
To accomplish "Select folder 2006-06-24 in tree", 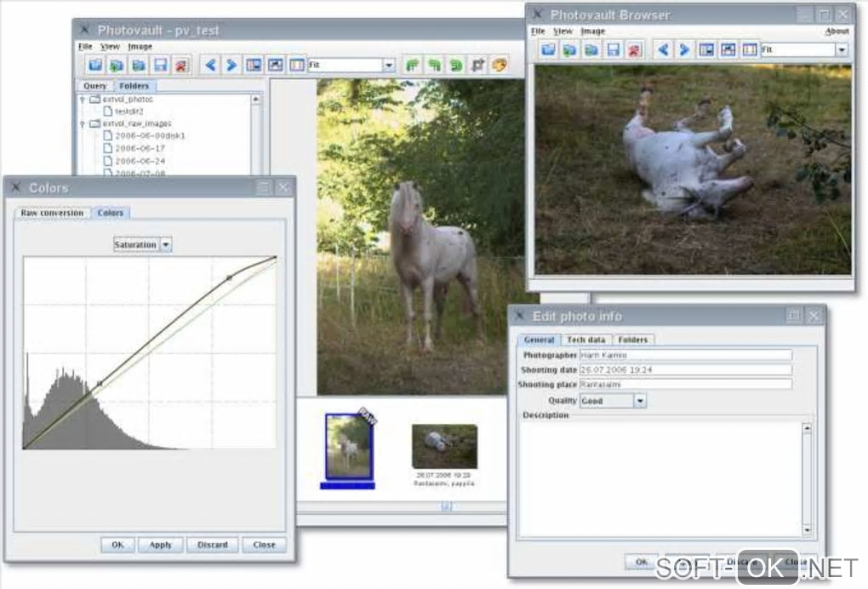I will click(140, 161).
